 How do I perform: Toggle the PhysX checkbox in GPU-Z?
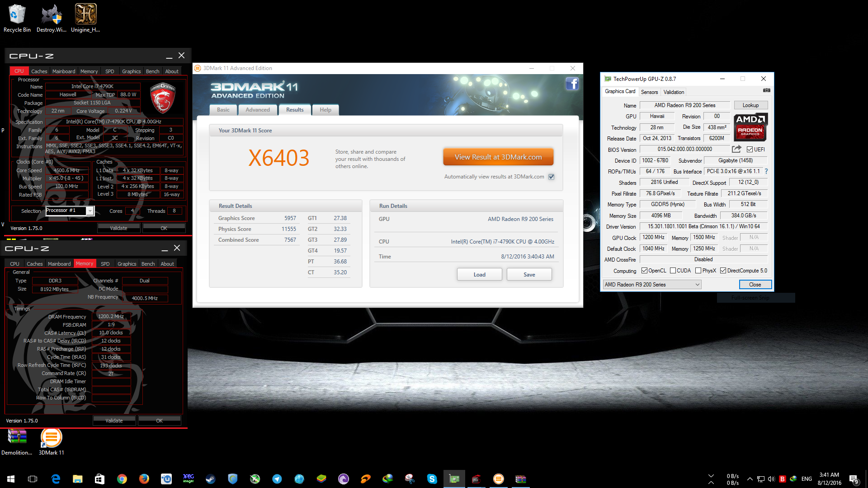tap(698, 271)
